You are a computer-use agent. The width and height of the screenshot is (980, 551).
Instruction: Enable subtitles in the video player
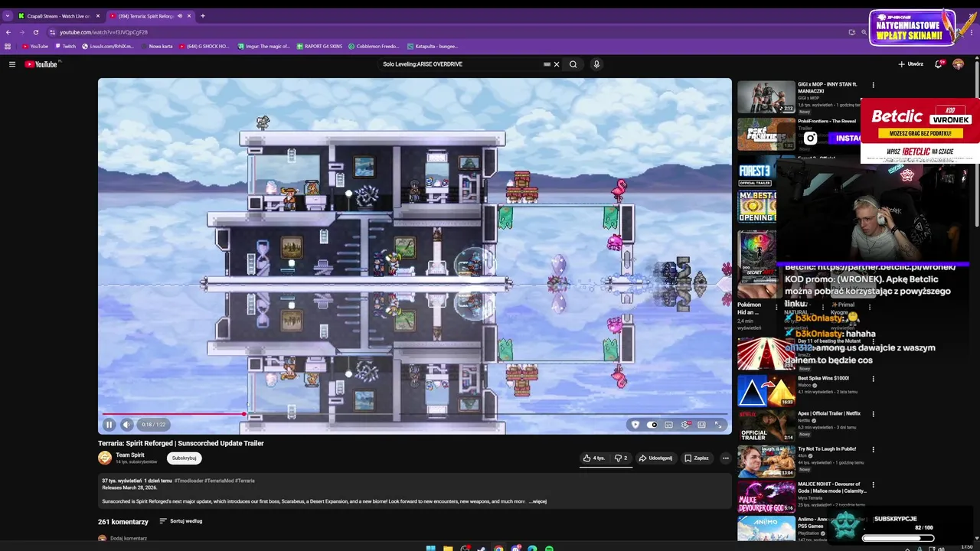(x=668, y=425)
